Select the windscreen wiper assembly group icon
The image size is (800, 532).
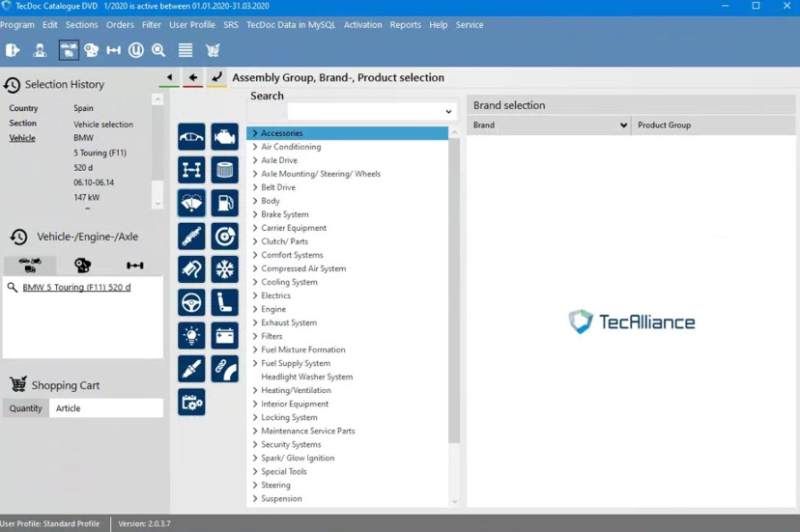click(191, 203)
